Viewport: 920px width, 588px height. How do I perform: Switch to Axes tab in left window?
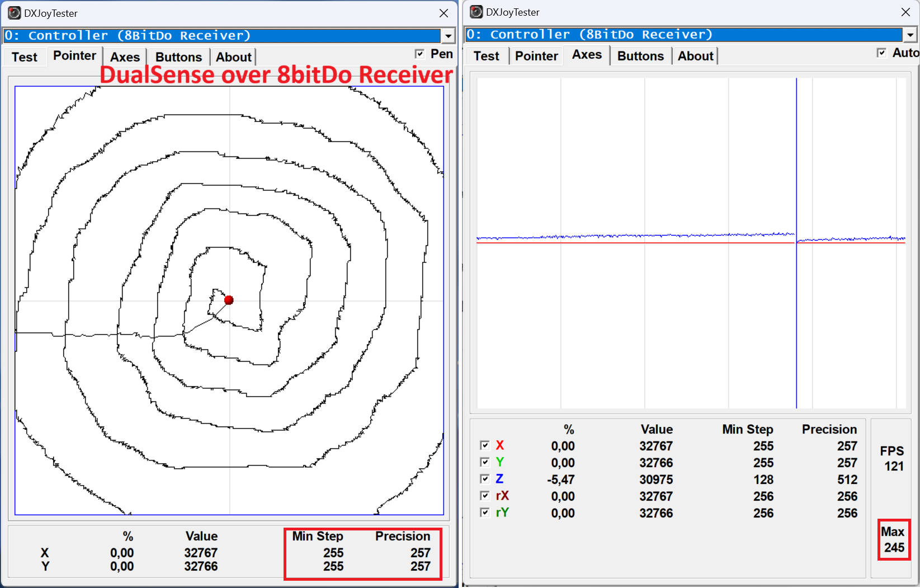point(125,57)
